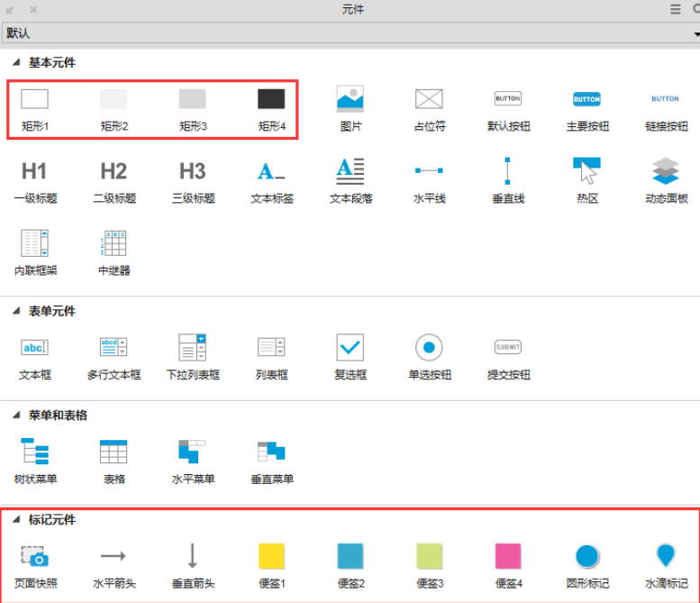The image size is (700, 603).
Task: Select the 圆形标记 circle marker widget
Action: (x=587, y=567)
